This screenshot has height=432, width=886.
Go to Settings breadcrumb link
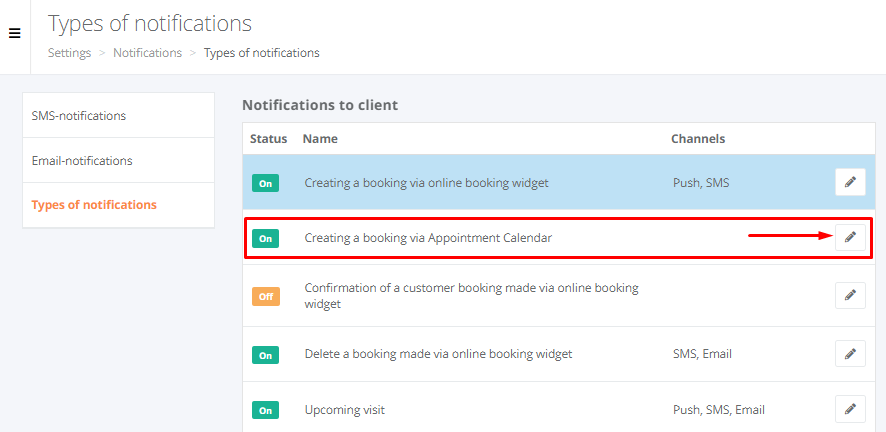click(70, 53)
